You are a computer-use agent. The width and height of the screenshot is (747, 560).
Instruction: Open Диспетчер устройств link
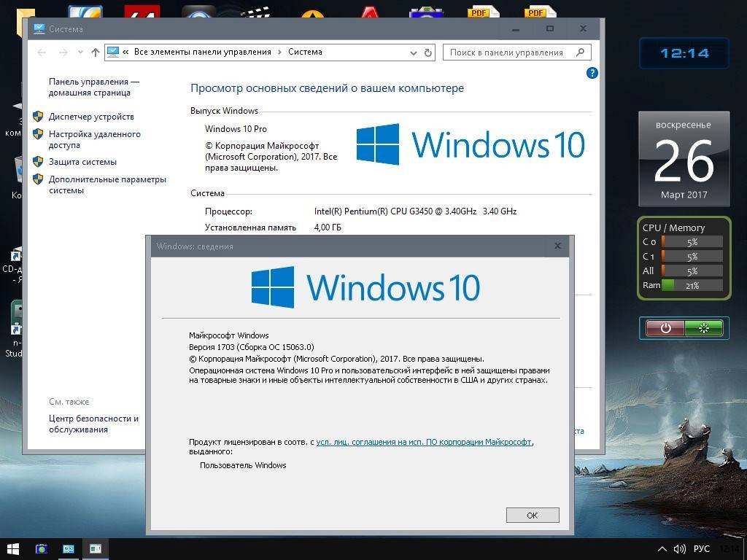(91, 117)
